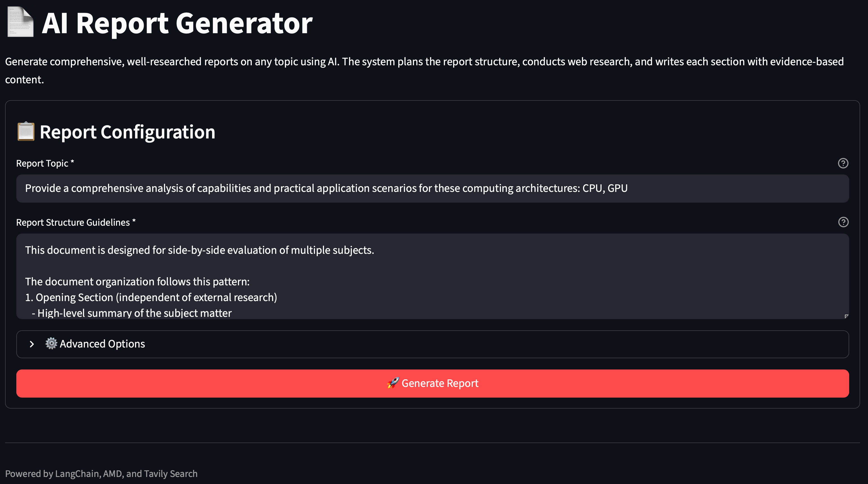
Task: Click the clipboard icon next to Report Configuration
Action: (26, 131)
